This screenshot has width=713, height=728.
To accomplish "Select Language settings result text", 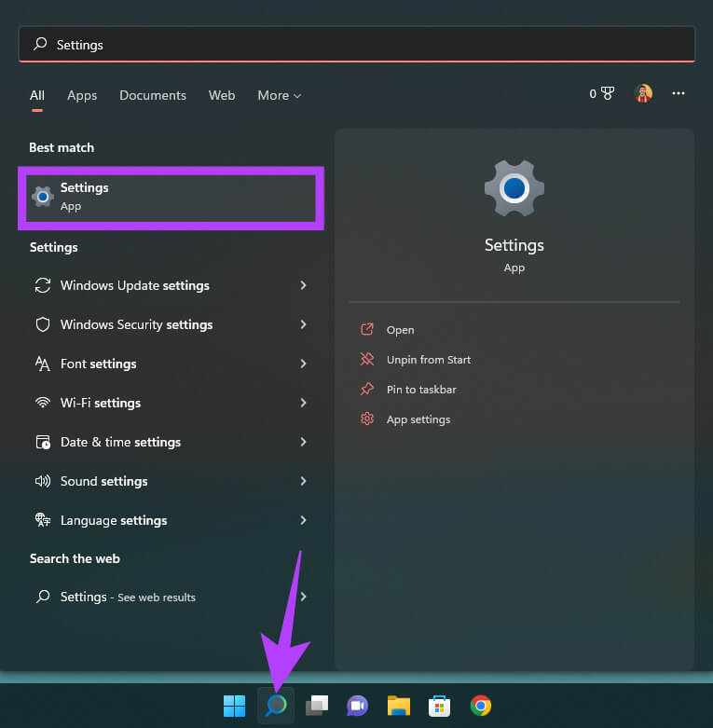I will (114, 520).
